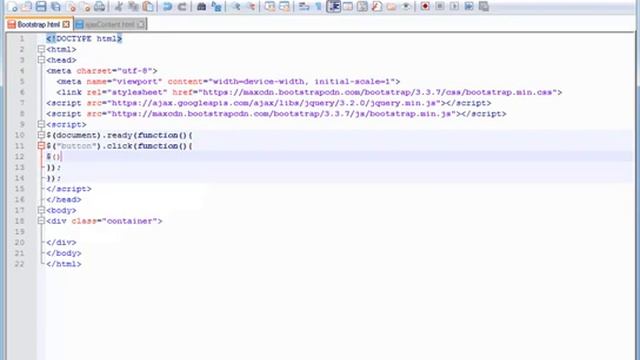Screen dimensions: 640x360
Task: Click line number 1 in the margin
Action: 22,39
